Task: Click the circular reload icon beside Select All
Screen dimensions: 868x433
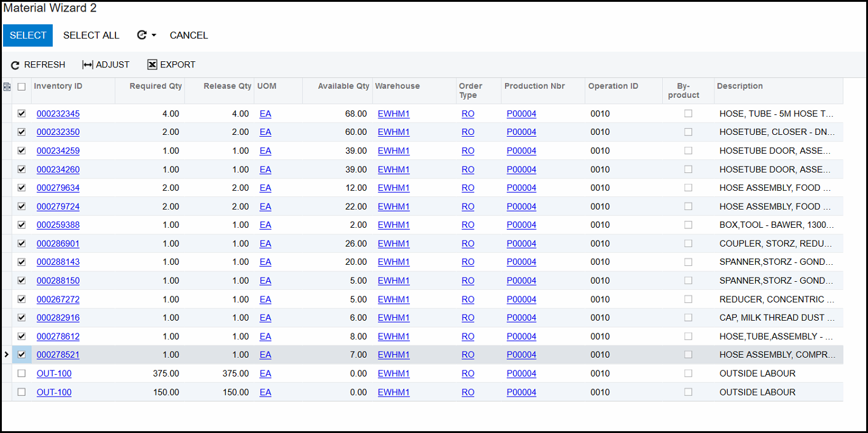Action: point(142,35)
